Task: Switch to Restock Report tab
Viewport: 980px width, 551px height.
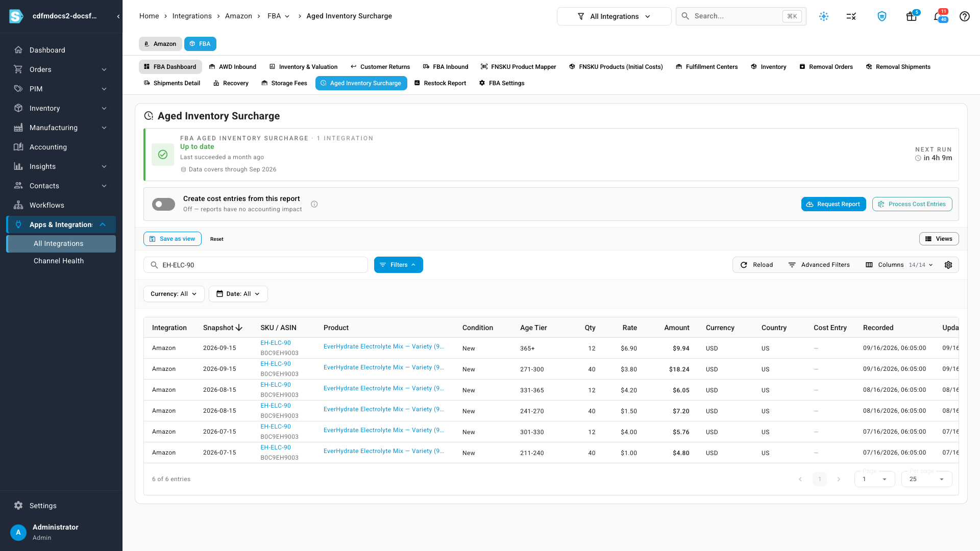Action: [440, 83]
